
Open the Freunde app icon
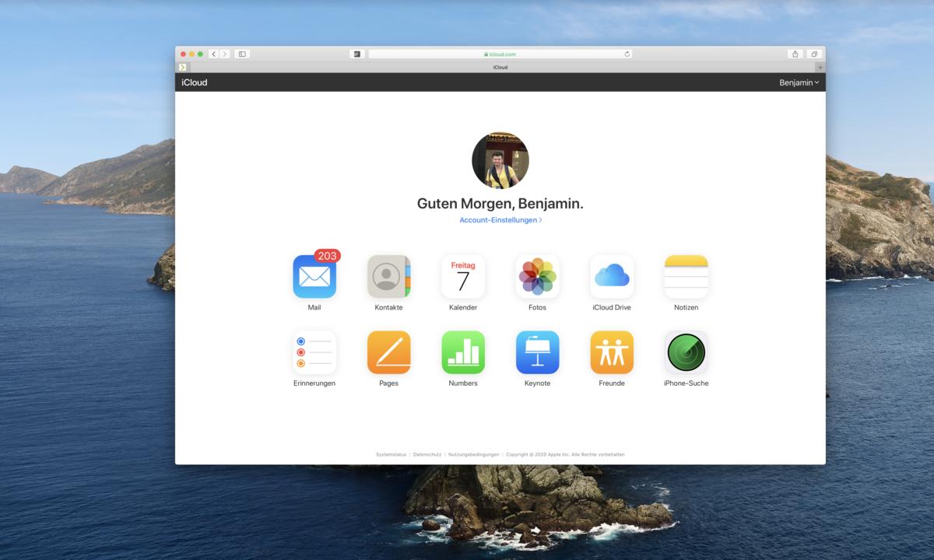tap(612, 352)
